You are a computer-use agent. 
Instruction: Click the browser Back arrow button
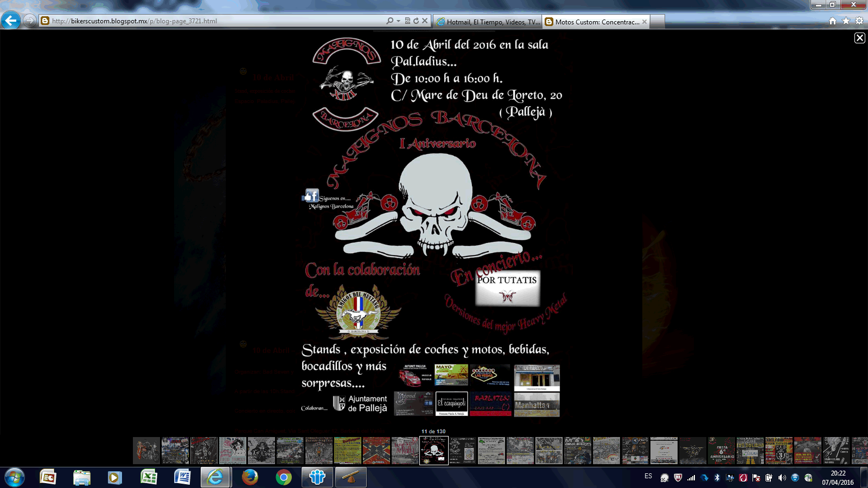click(x=11, y=21)
